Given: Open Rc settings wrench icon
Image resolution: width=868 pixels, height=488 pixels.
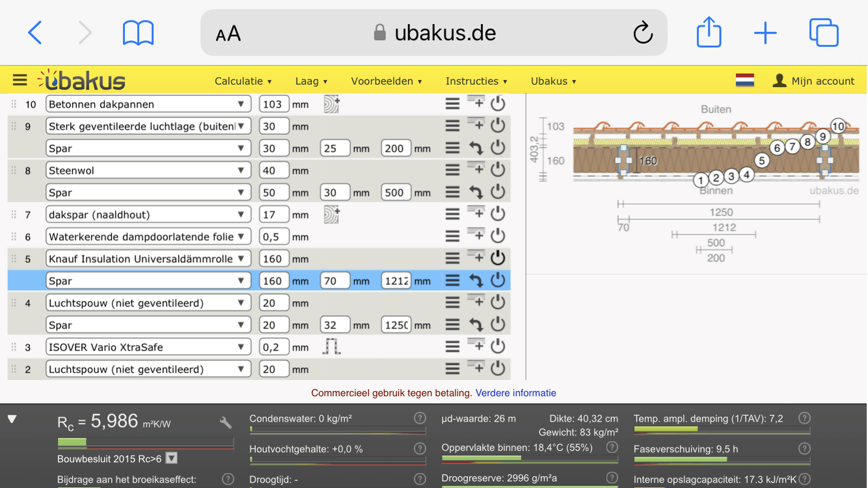Looking at the screenshot, I should pyautogui.click(x=225, y=423).
